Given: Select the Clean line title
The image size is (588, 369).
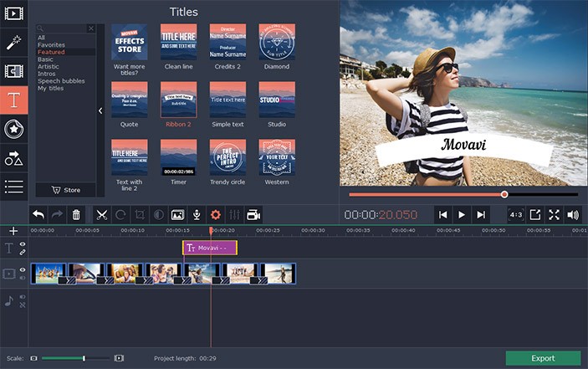Looking at the screenshot, I should tap(178, 42).
